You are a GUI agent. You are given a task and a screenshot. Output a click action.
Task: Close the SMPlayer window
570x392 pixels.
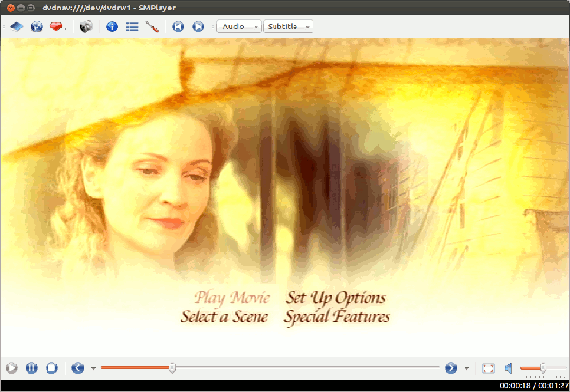10,8
